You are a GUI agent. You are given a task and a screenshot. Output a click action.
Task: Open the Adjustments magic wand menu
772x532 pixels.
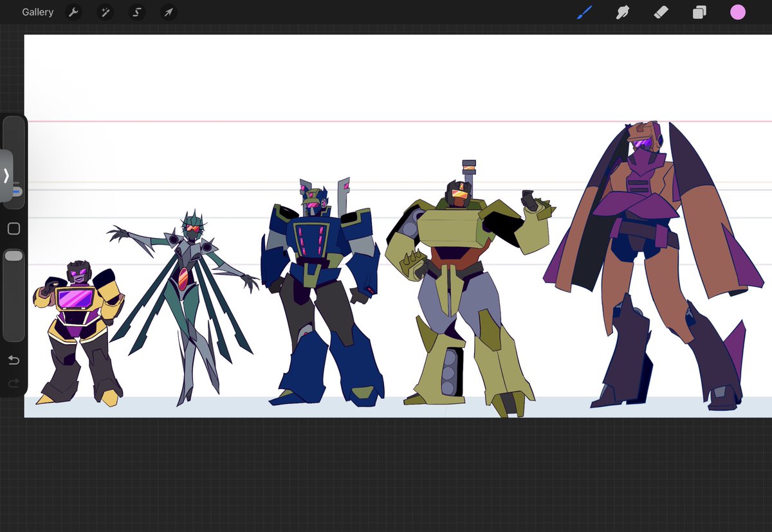pos(105,12)
